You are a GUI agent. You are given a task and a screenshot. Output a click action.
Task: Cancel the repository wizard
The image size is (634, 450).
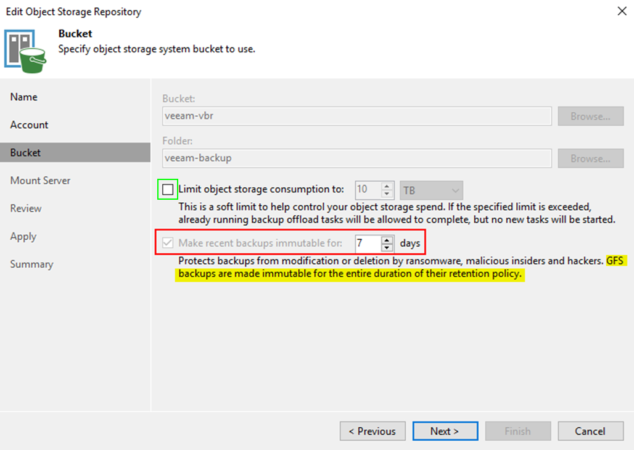click(x=589, y=431)
